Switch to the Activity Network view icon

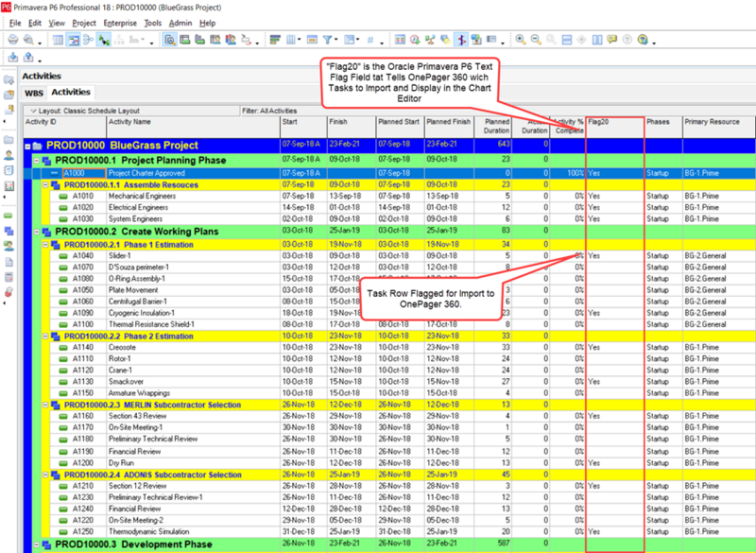(88, 40)
